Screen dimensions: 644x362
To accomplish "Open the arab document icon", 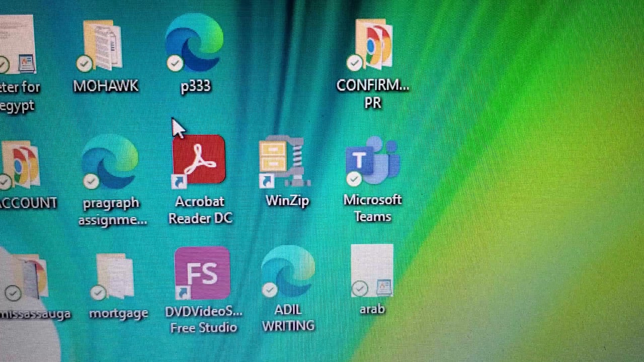I will click(372, 270).
